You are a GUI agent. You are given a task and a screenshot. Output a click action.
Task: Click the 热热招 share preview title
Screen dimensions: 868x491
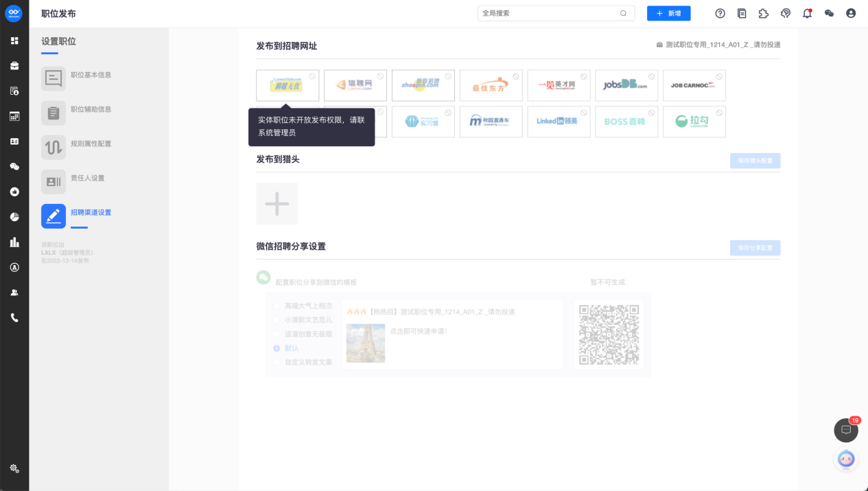(430, 312)
